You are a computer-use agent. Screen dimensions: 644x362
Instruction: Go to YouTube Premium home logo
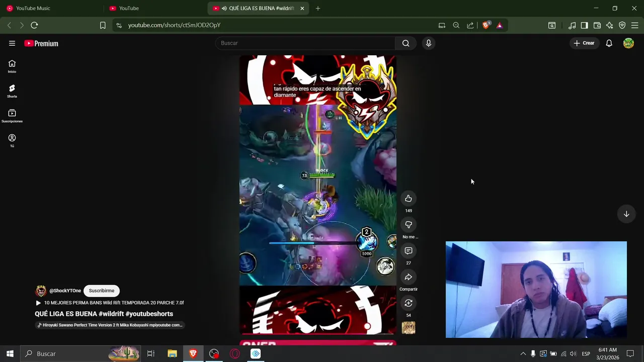41,43
